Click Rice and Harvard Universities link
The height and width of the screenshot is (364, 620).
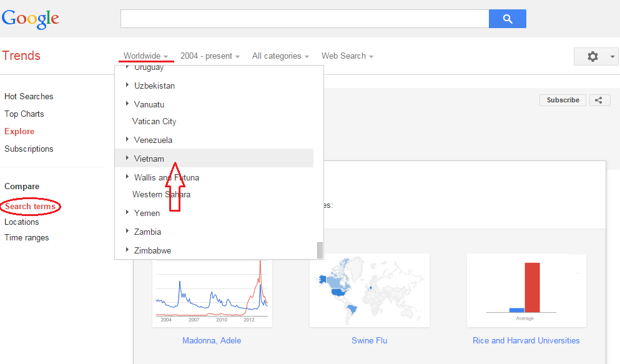click(526, 340)
